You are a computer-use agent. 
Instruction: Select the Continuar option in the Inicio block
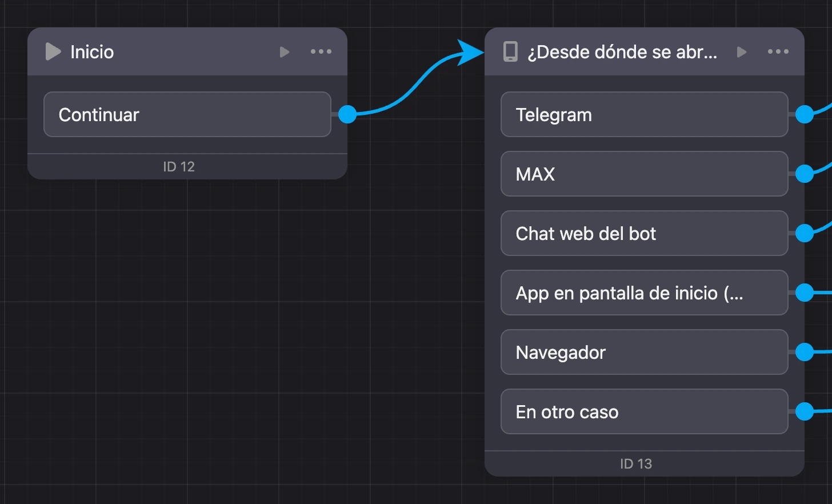(187, 114)
